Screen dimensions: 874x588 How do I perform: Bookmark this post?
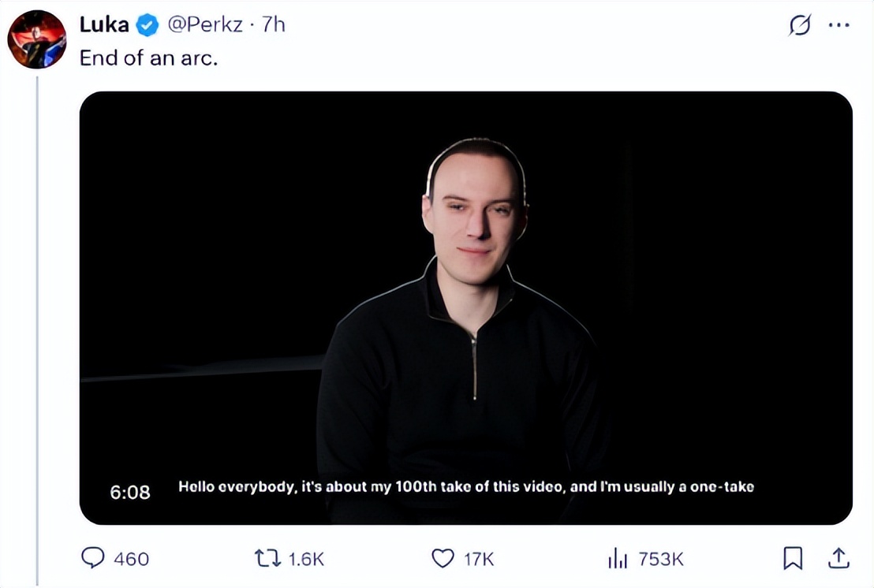pyautogui.click(x=792, y=559)
